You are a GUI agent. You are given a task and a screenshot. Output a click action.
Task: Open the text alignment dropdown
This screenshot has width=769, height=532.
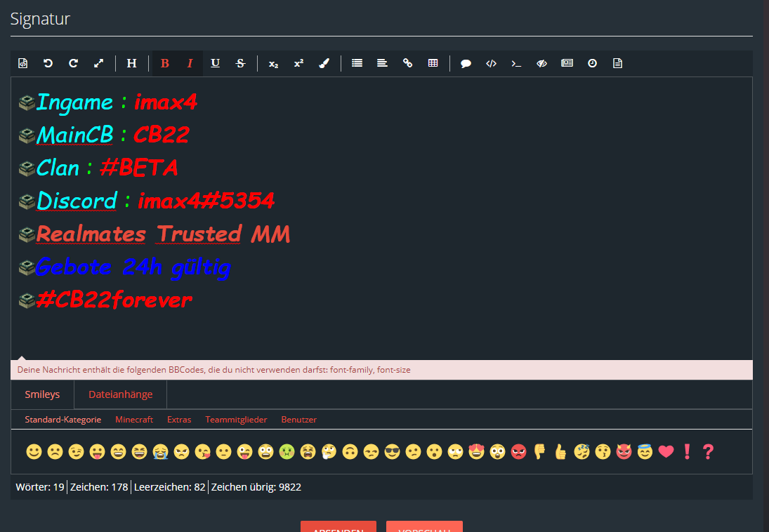382,63
